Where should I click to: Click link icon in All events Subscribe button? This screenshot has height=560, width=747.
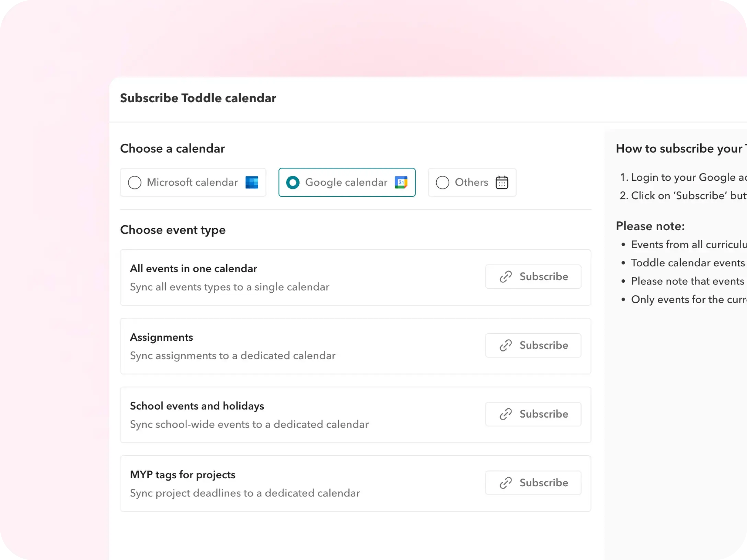pyautogui.click(x=506, y=277)
